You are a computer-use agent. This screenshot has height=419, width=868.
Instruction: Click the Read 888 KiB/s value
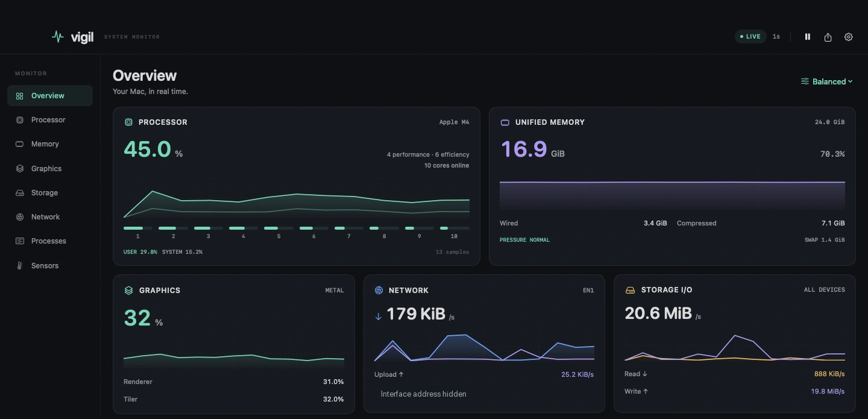point(829,374)
